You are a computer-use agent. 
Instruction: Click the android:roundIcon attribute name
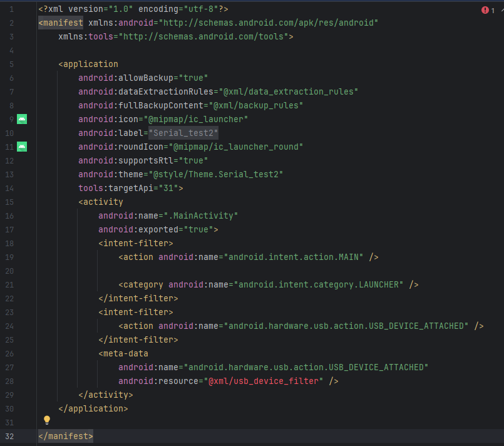[121, 147]
